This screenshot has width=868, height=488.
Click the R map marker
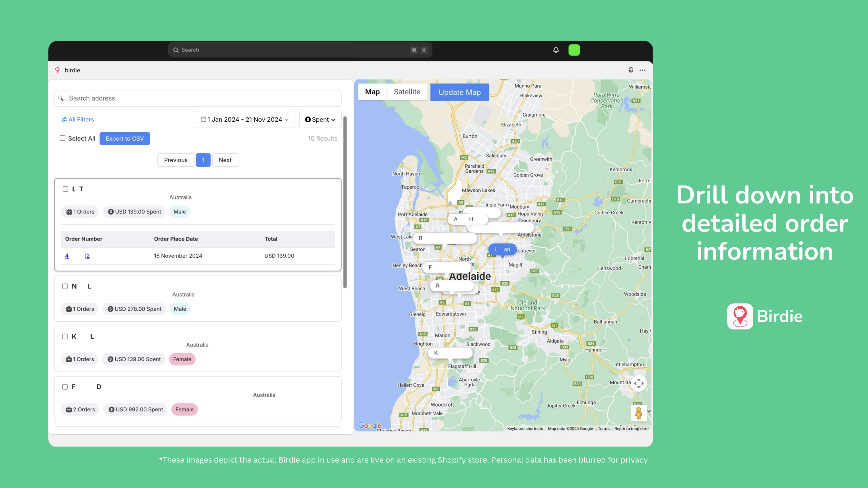tap(452, 286)
